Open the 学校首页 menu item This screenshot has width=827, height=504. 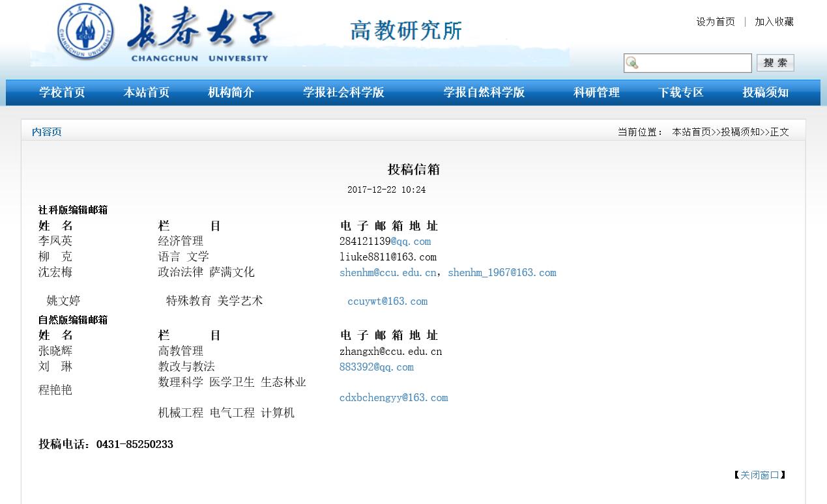[62, 92]
